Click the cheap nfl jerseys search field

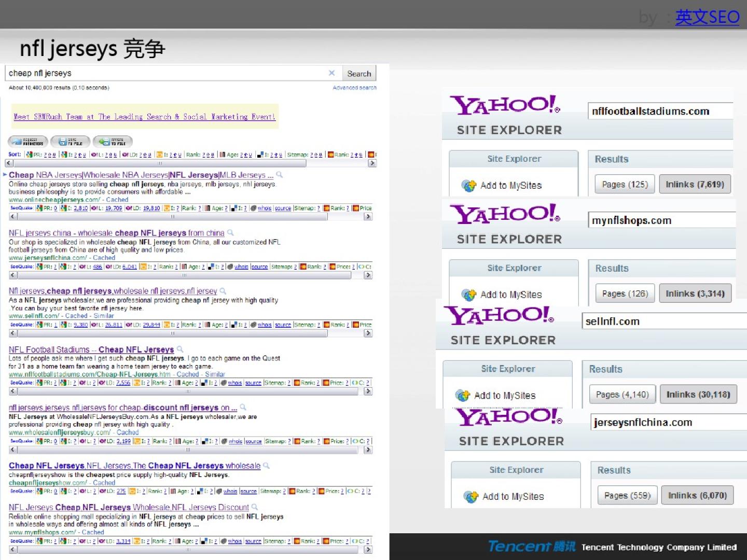click(166, 73)
